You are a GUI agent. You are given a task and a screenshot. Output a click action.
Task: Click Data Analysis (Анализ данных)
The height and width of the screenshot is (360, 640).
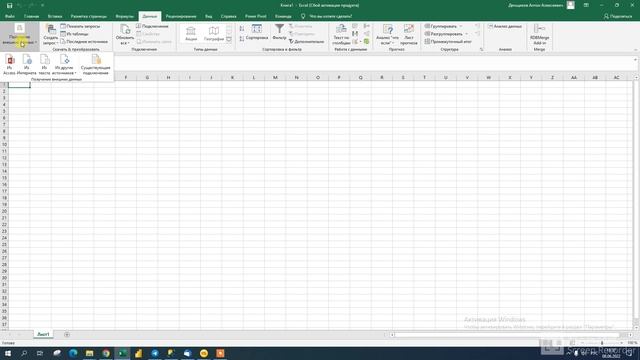tap(505, 26)
